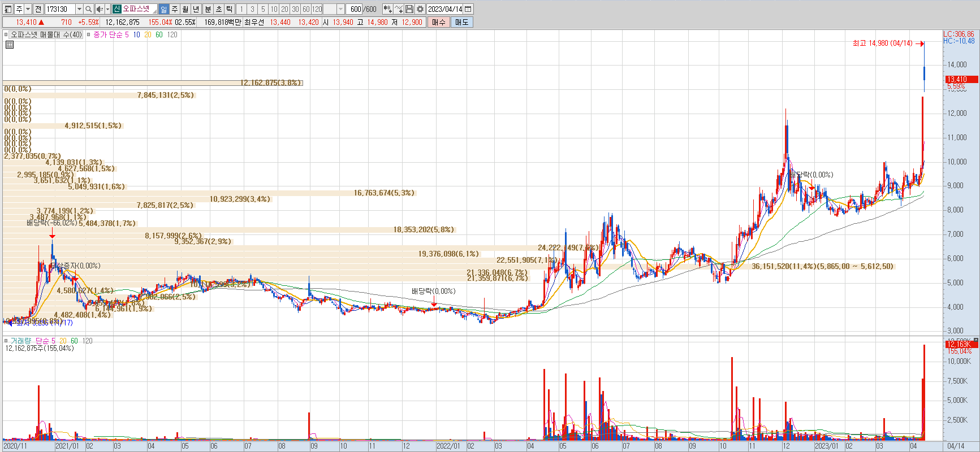Click the add-indicator chart icon with plus
Viewport: 980px width, 452px height.
click(387, 9)
